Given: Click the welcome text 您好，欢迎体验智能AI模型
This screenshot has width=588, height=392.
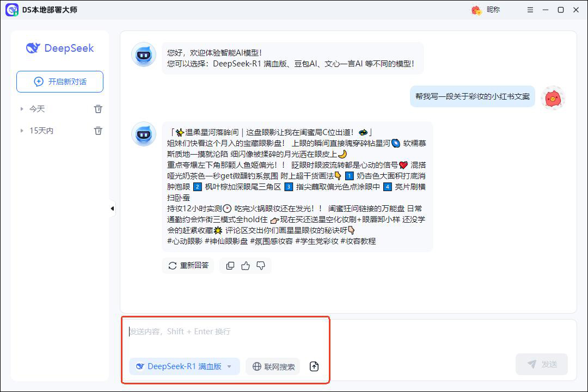Looking at the screenshot, I should coord(214,53).
